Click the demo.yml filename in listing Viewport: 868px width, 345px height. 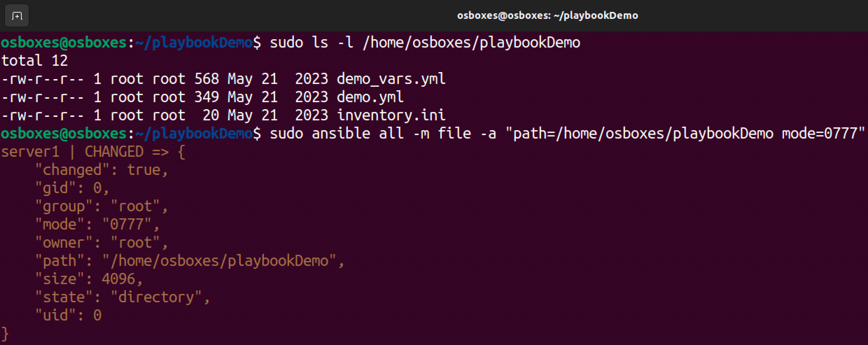tap(370, 97)
